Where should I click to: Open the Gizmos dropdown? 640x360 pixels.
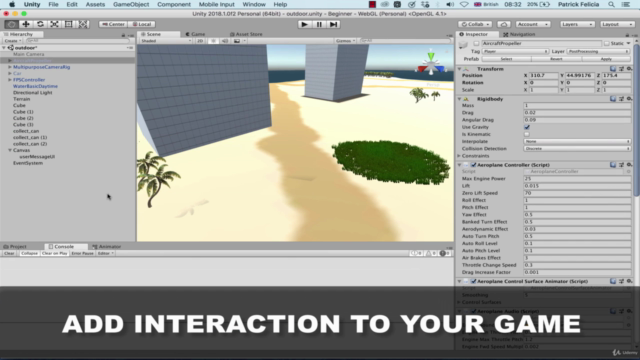pyautogui.click(x=345, y=41)
